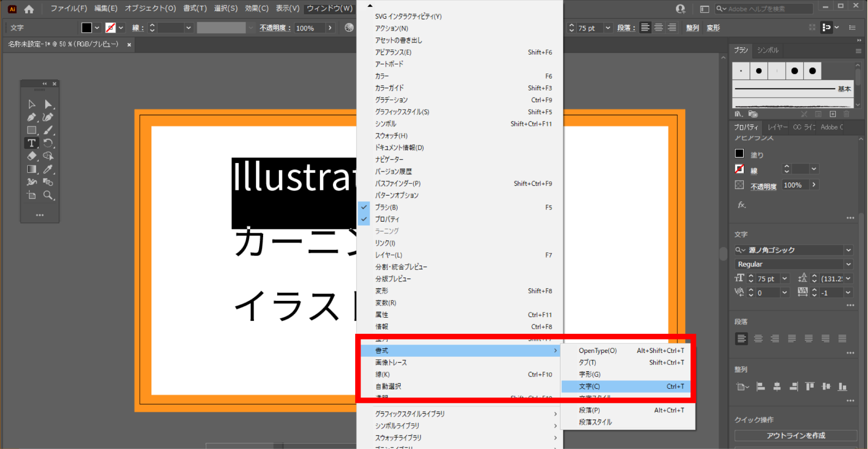Select the Artboard tool
868x449 pixels.
[32, 195]
